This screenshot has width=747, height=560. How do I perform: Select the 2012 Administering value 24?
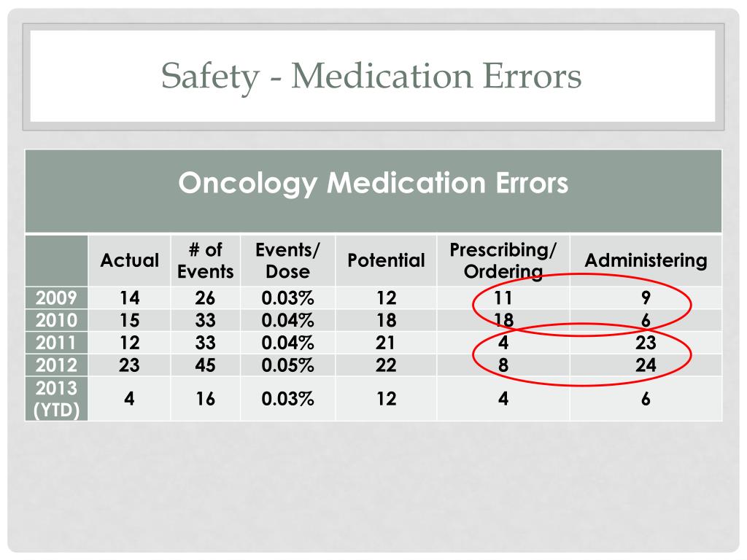tap(646, 365)
